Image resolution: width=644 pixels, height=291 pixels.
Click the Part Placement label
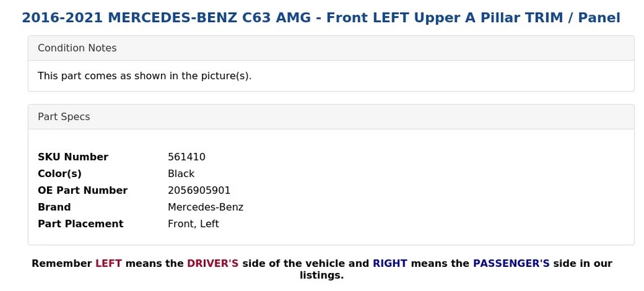80,224
